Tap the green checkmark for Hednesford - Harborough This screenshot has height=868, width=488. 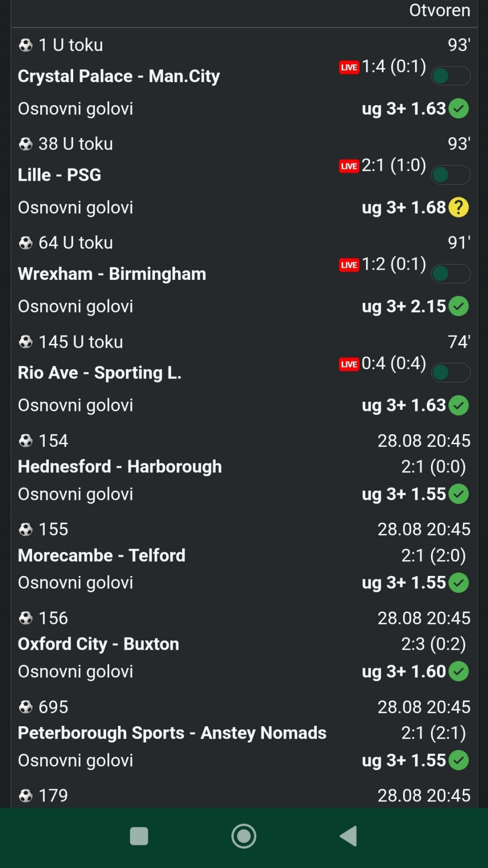pos(459,494)
